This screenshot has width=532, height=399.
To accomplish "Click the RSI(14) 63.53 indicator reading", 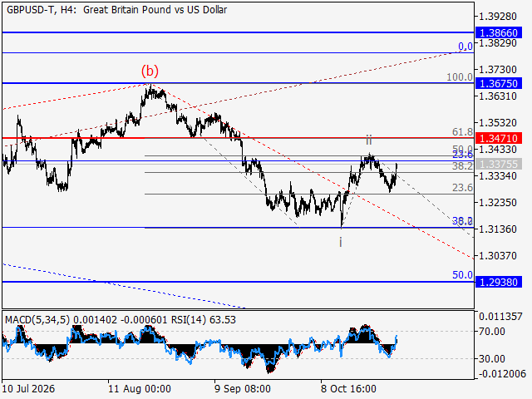I will (x=203, y=319).
